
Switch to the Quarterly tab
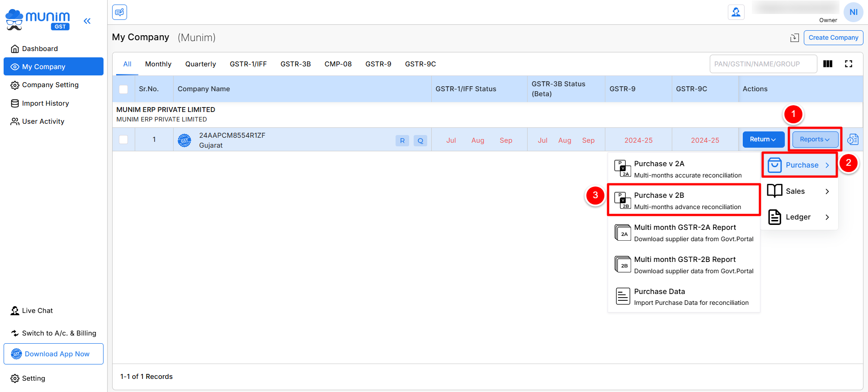point(201,64)
